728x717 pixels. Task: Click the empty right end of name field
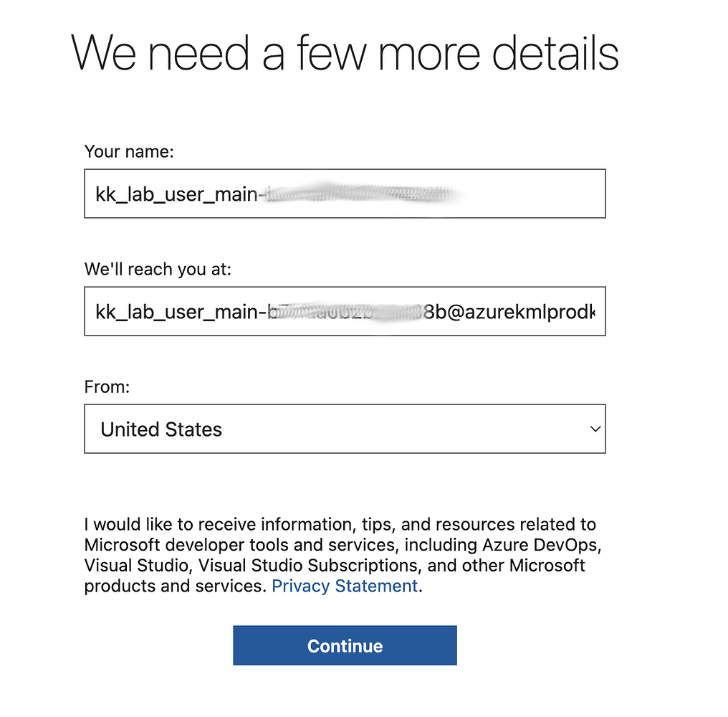pyautogui.click(x=534, y=194)
